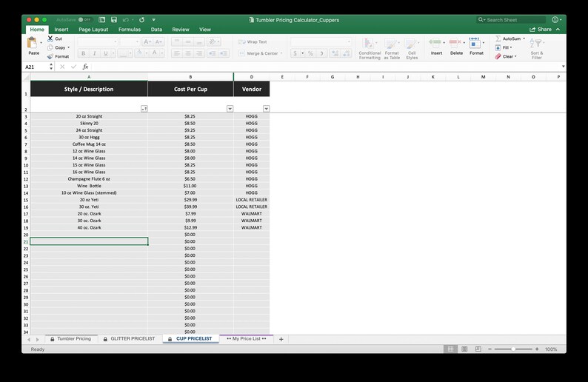Click the Merge & Center icon
This screenshot has height=382, width=588.
[241, 53]
